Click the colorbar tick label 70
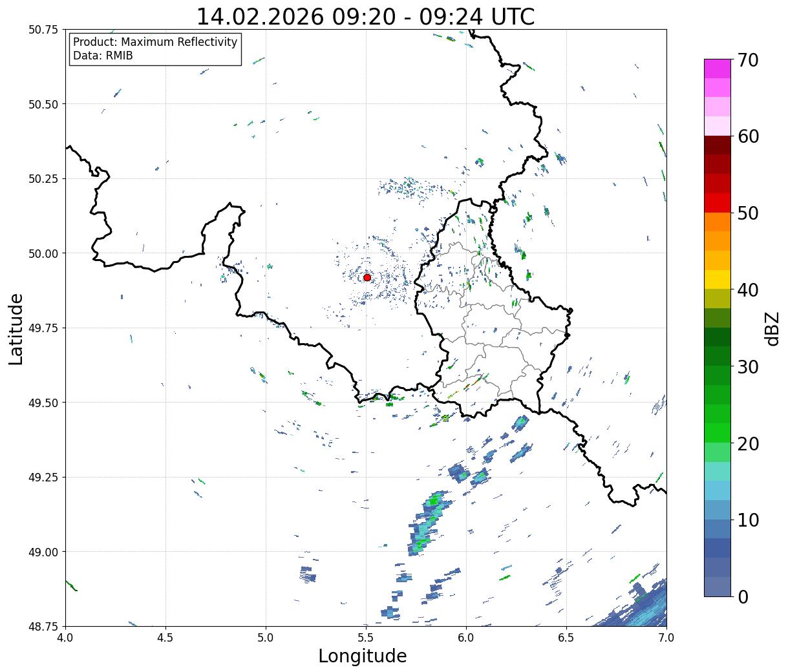788x672 pixels. (747, 60)
